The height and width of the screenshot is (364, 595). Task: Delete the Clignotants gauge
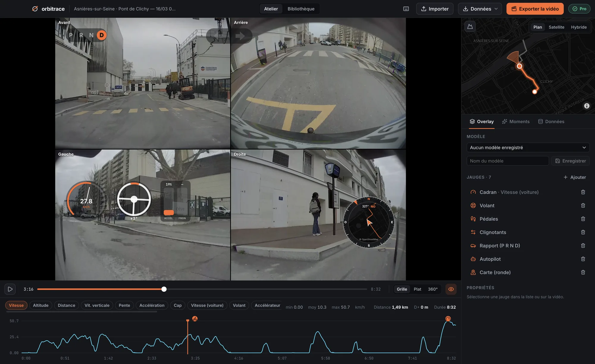pyautogui.click(x=583, y=232)
